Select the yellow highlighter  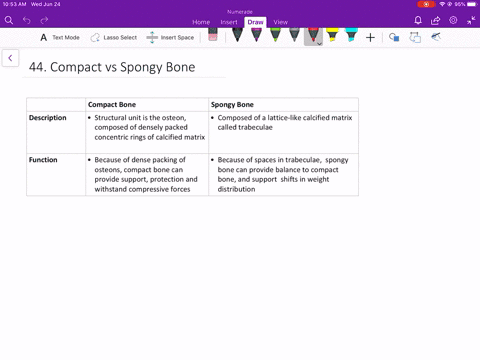(x=332, y=35)
